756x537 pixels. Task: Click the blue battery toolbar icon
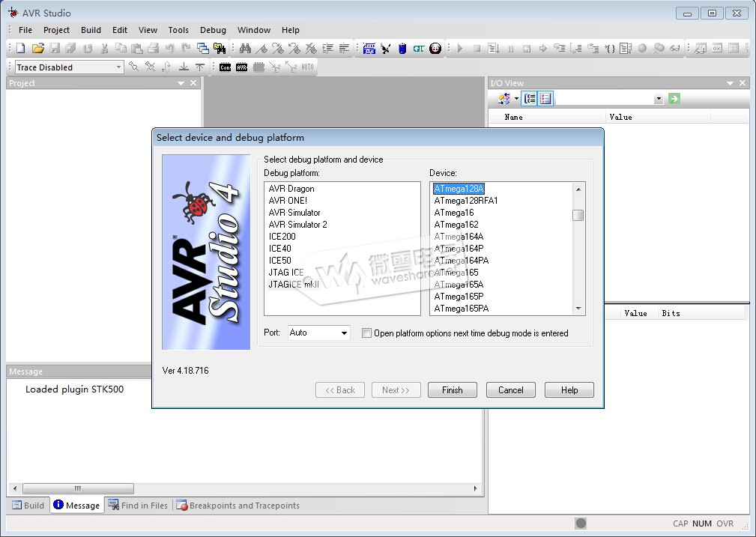(x=402, y=49)
